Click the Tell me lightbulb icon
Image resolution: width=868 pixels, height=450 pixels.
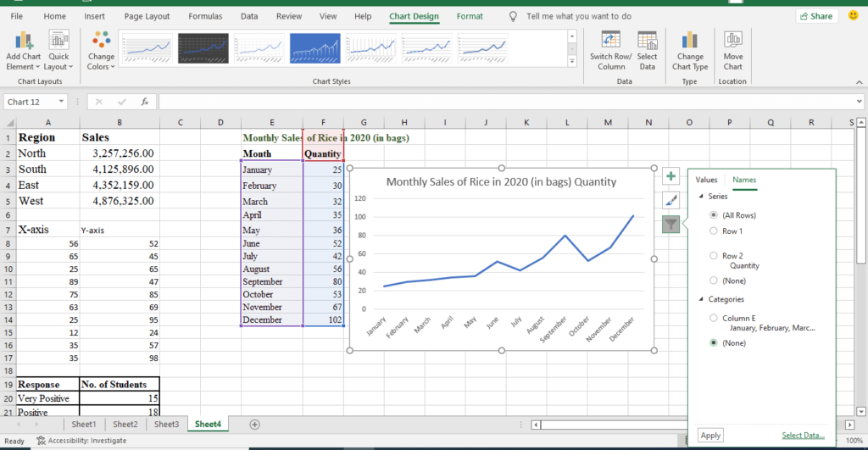point(513,17)
